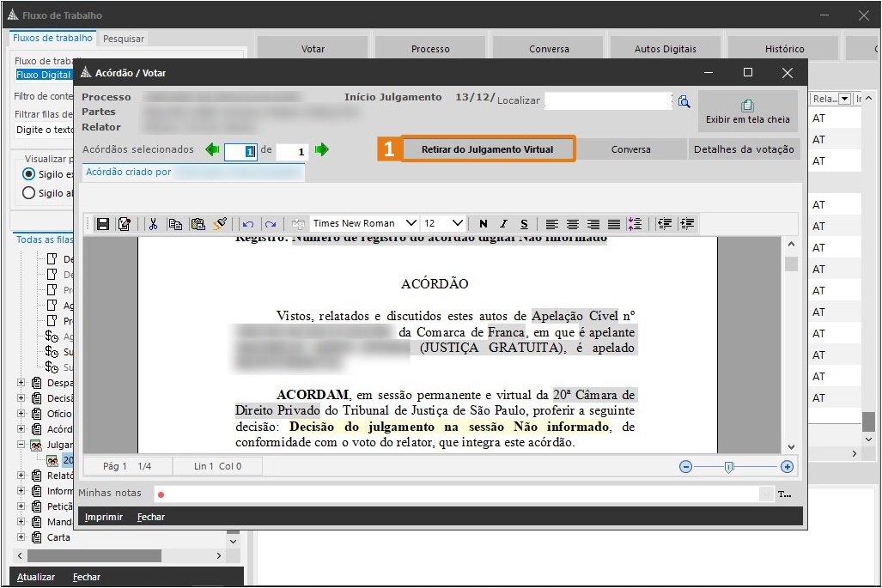Click the Copy icon in the toolbar

[x=175, y=224]
